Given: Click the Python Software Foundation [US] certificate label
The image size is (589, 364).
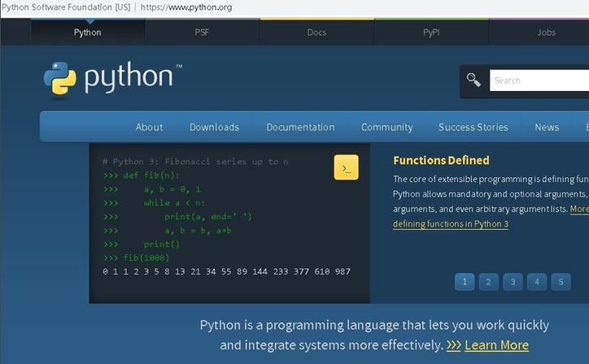Looking at the screenshot, I should pos(66,7).
